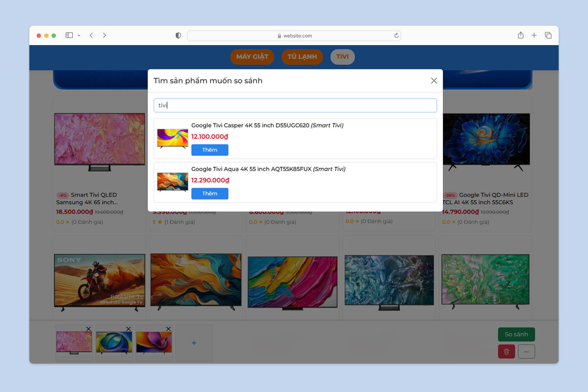This screenshot has height=392, width=588.
Task: Open the orange abstract waves TV image
Action: (x=196, y=281)
